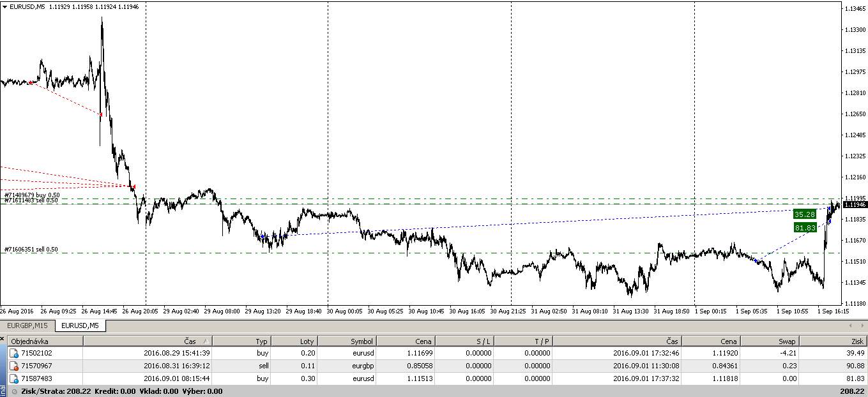The image size is (868, 397).
Task: Click lot size 0.20
Action: pyautogui.click(x=307, y=353)
